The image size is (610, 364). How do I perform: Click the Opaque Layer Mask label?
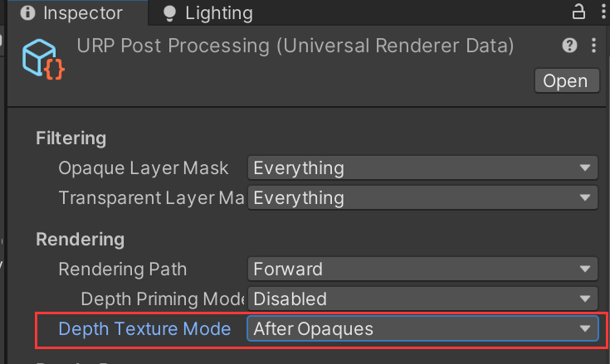[x=143, y=168]
